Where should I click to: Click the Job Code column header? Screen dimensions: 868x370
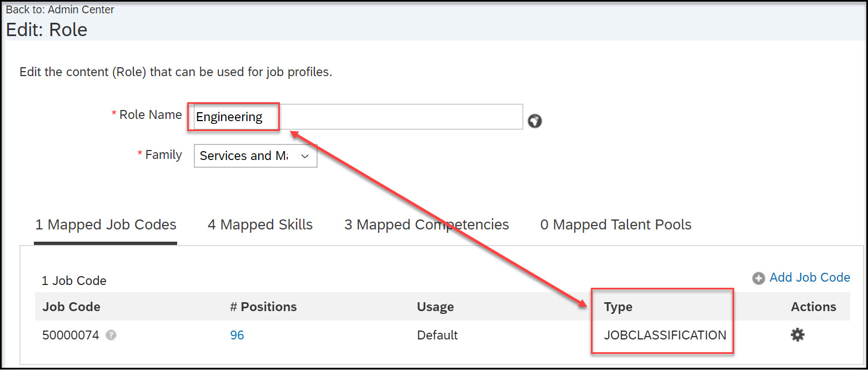(72, 307)
